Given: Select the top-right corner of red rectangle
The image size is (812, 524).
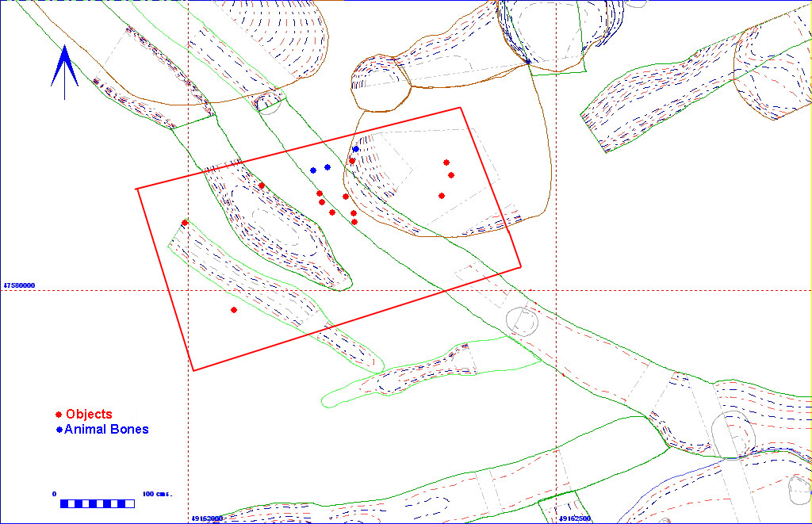Looking at the screenshot, I should click(461, 108).
